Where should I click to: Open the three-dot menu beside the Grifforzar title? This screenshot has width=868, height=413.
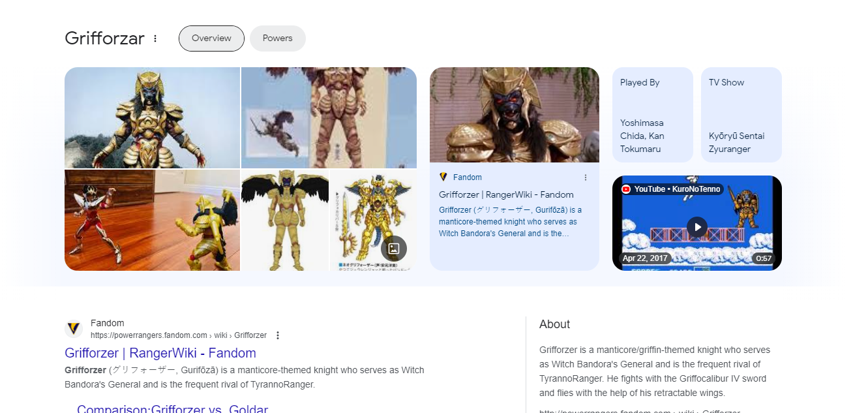[155, 38]
